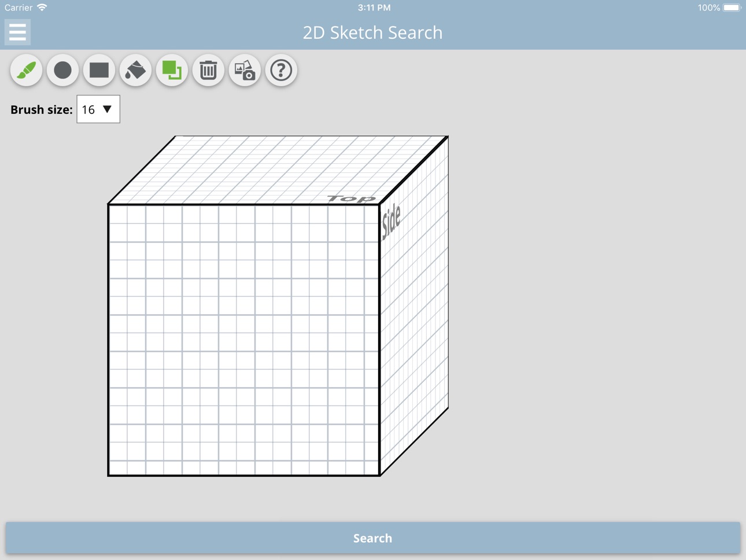Select the Side face of the cube
This screenshot has height=560, width=746.
pyautogui.click(x=414, y=305)
